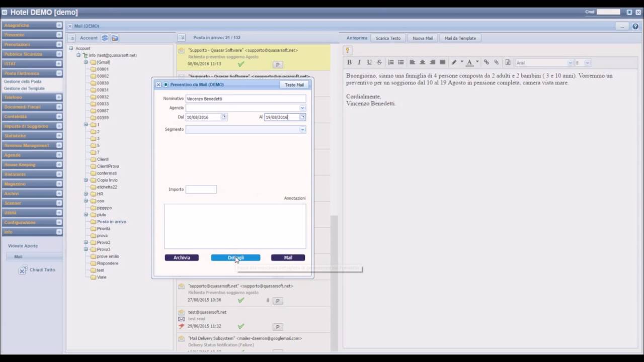
Task: Click the Nominativo field with Vincenzo Benedetti
Action: point(246,99)
